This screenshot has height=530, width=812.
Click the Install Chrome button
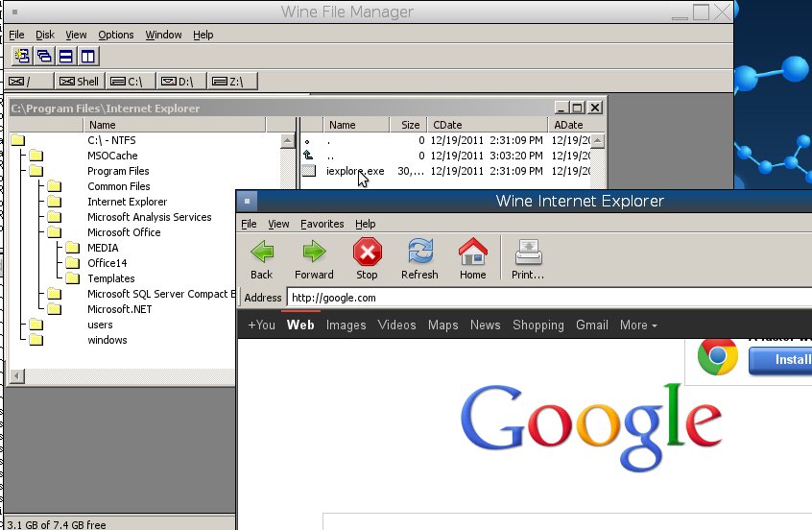(x=780, y=359)
